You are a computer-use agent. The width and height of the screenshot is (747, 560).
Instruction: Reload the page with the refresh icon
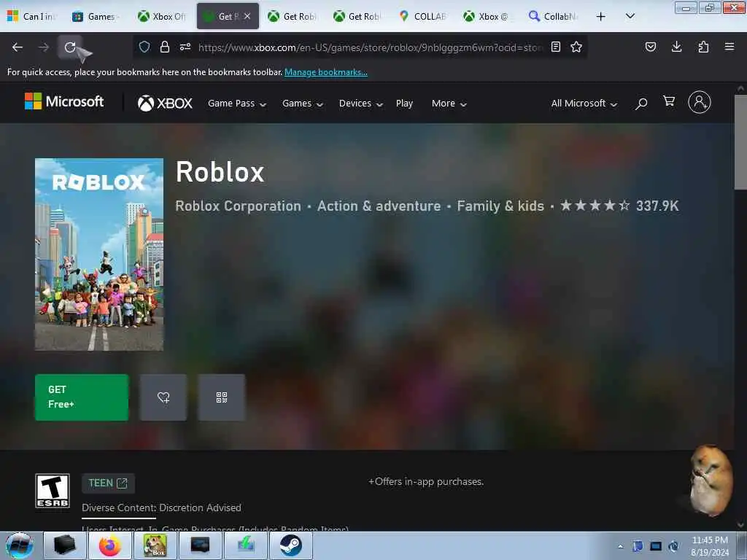point(70,47)
